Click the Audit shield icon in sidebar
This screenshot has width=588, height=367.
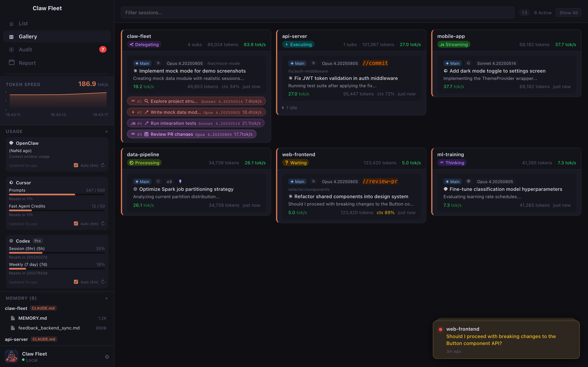(x=11, y=50)
